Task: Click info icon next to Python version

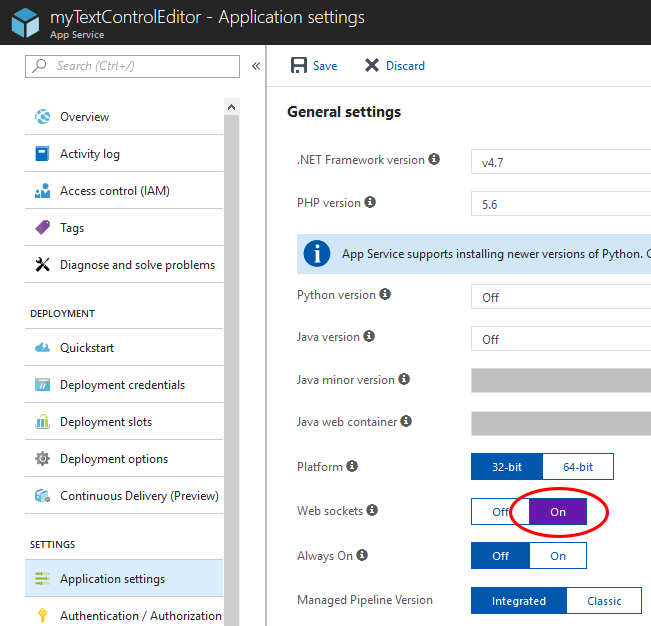Action: [x=385, y=294]
